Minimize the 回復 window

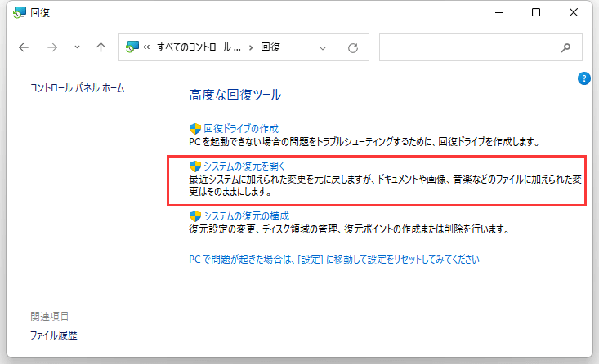tap(499, 12)
